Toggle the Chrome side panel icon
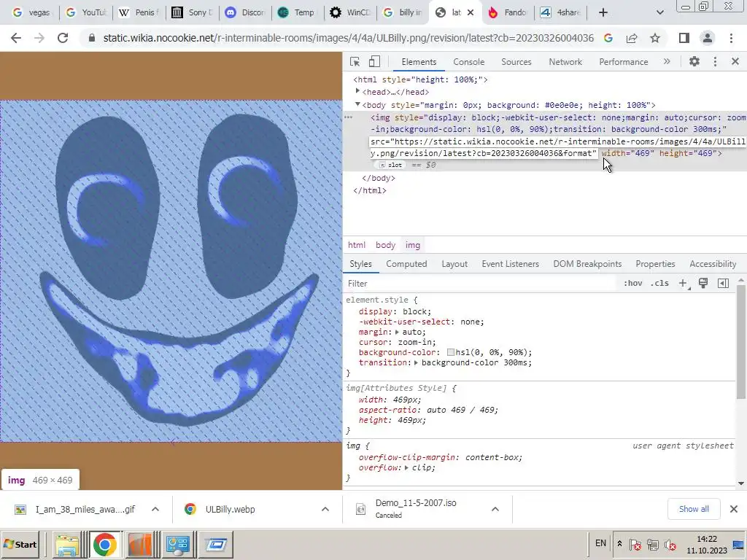Viewport: 747px width, 560px height. [x=684, y=38]
